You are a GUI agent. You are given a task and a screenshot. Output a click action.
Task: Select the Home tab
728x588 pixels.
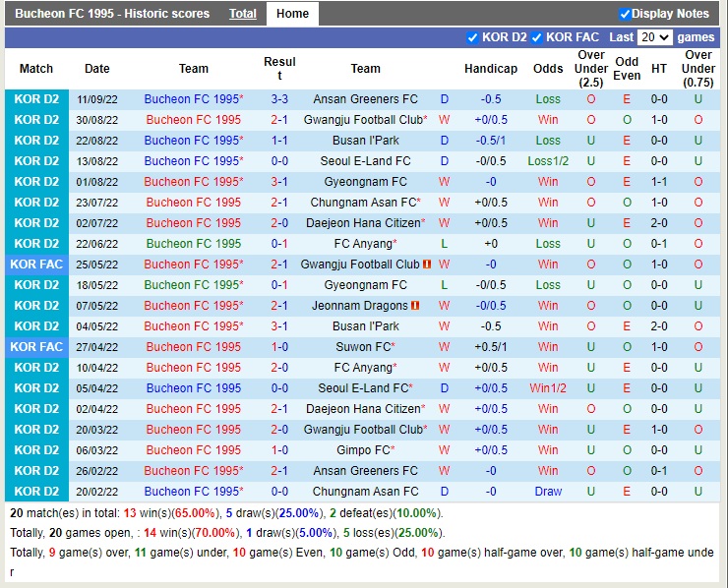pos(292,14)
